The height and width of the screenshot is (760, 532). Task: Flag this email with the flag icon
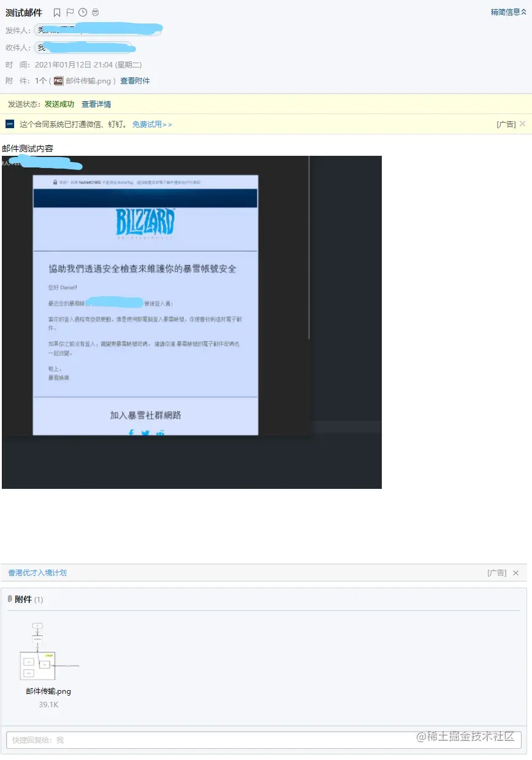70,12
